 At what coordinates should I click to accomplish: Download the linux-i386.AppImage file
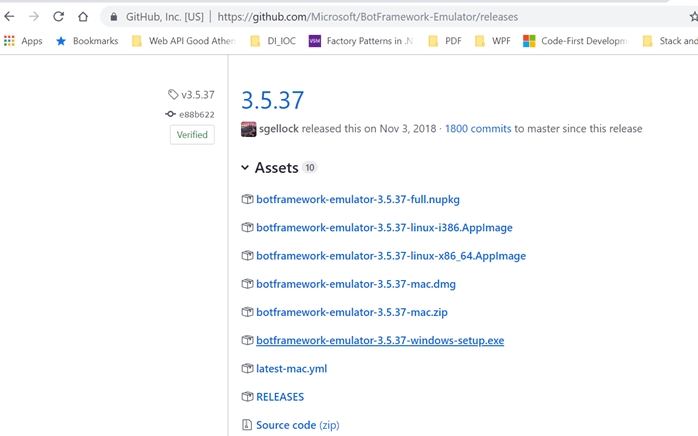click(384, 228)
